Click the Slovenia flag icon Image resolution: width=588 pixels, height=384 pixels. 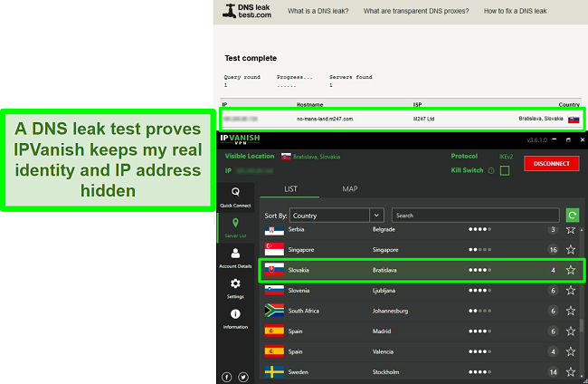coord(274,290)
